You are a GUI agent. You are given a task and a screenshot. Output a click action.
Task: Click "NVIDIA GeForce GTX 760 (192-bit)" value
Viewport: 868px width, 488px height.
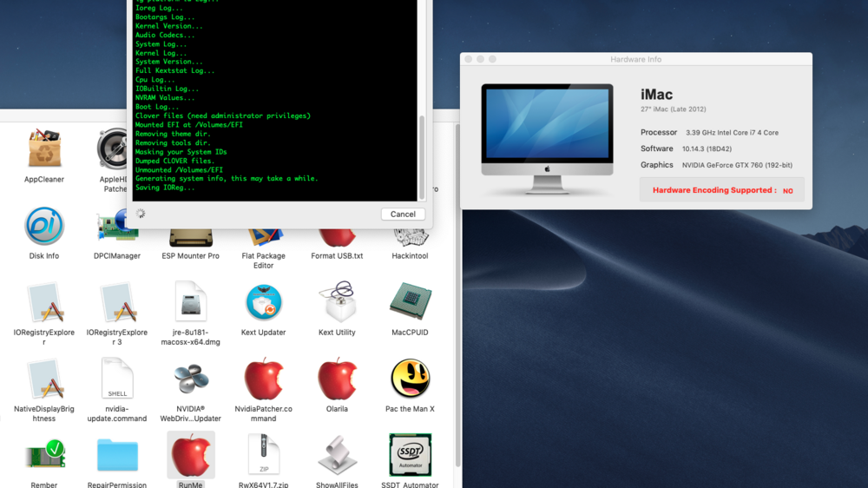(x=737, y=165)
